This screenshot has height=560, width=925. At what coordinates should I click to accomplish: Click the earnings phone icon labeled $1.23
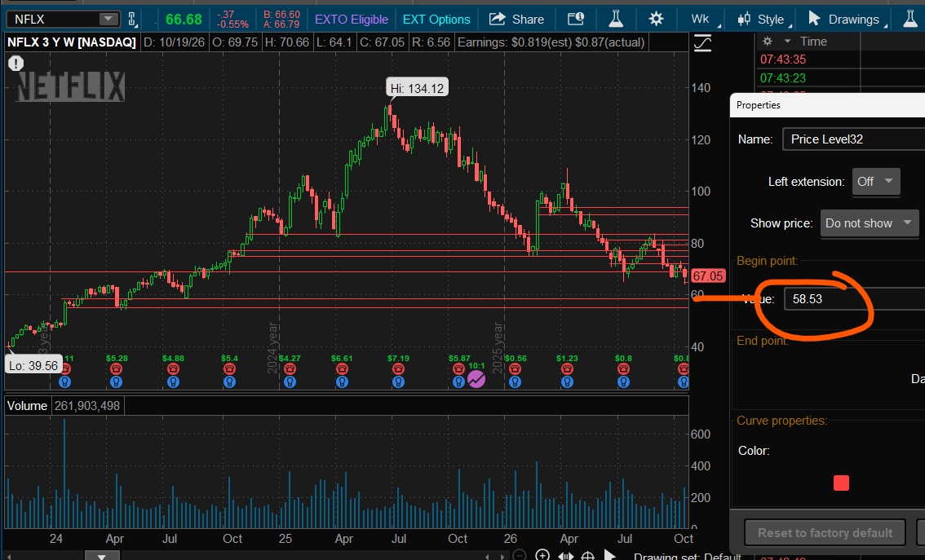(x=567, y=369)
